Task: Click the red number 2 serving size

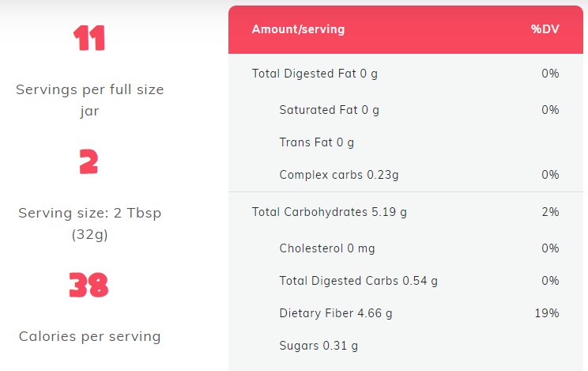Action: tap(89, 162)
